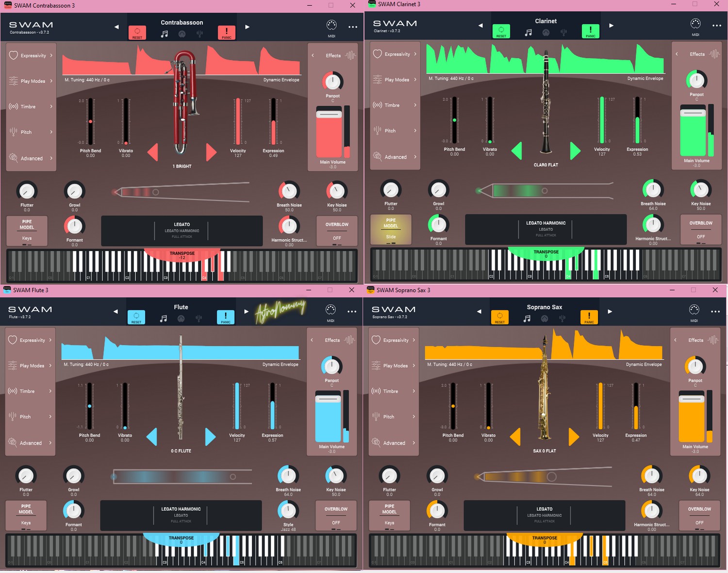Click Breath Noise knob in Contrabassoon window

pos(289,191)
